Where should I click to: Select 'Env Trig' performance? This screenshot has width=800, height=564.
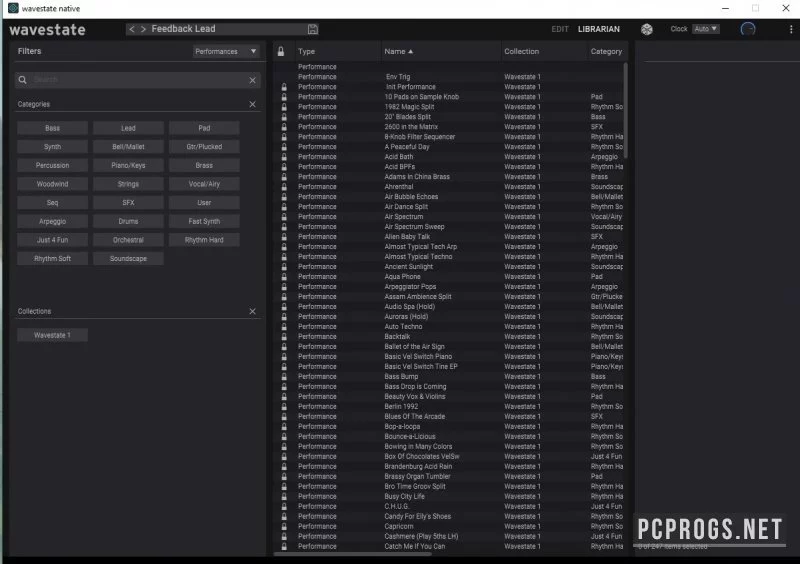(398, 77)
